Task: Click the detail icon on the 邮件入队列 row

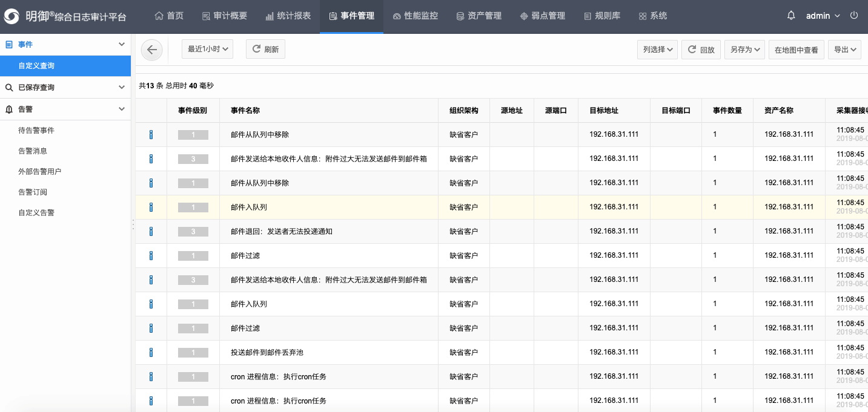Action: (x=151, y=207)
